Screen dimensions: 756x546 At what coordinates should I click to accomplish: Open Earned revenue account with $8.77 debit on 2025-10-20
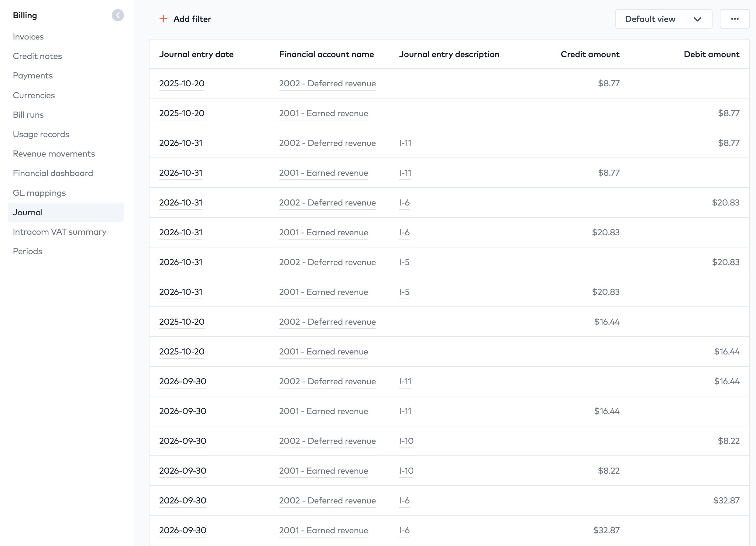point(324,113)
